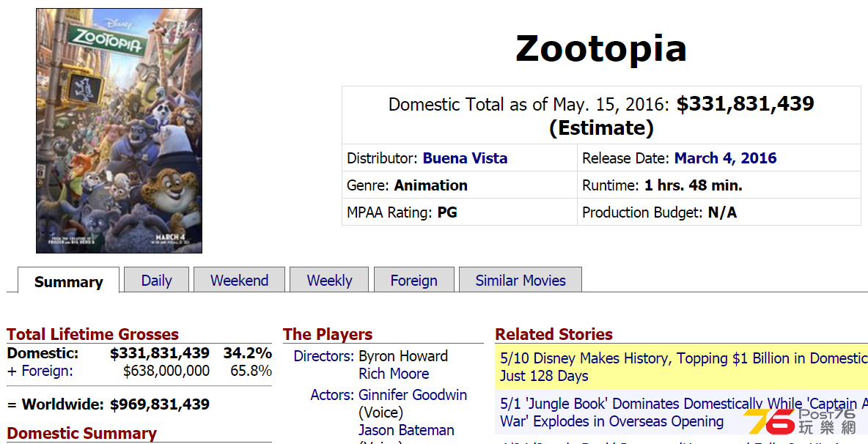
Task: Open Ginnifer Goodwin's actor page
Action: pyautogui.click(x=413, y=395)
